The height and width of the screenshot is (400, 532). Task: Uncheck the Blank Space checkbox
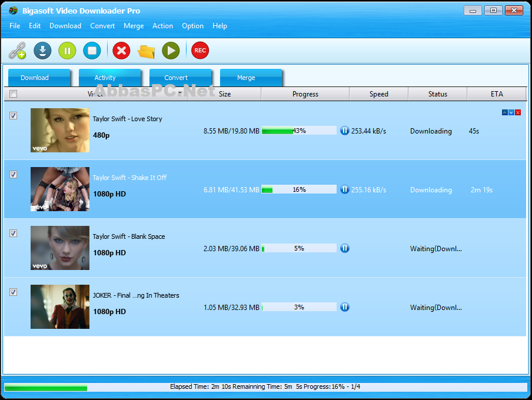(13, 234)
